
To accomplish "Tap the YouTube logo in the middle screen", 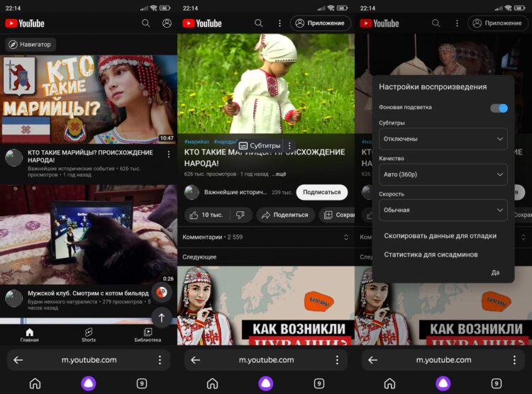I will 202,23.
